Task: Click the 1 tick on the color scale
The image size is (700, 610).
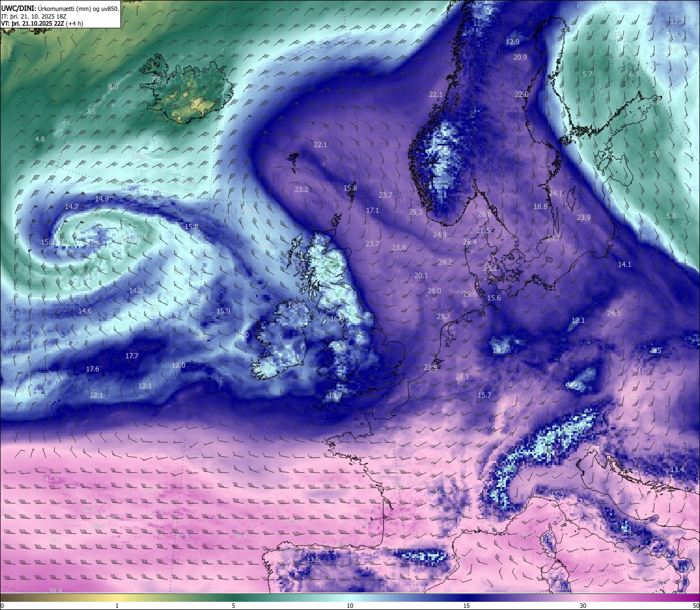Action: tap(117, 606)
